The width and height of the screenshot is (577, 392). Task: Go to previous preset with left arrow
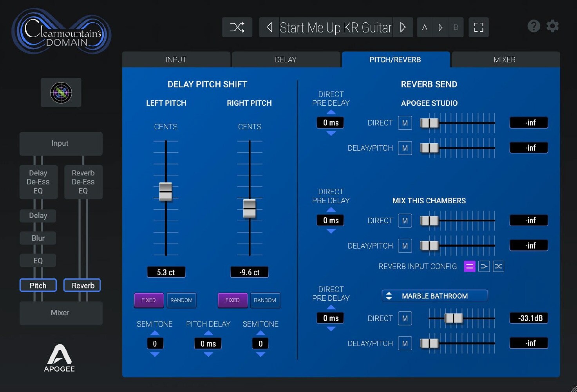click(x=269, y=27)
